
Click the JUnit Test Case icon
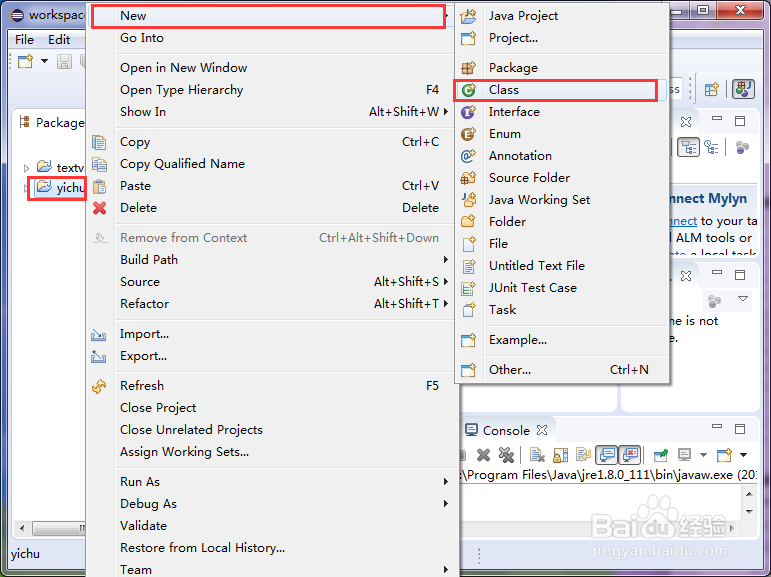pos(468,288)
